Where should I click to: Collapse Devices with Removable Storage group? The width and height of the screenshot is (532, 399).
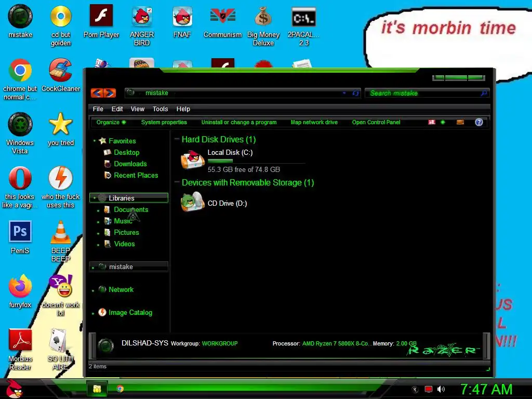pos(177,182)
